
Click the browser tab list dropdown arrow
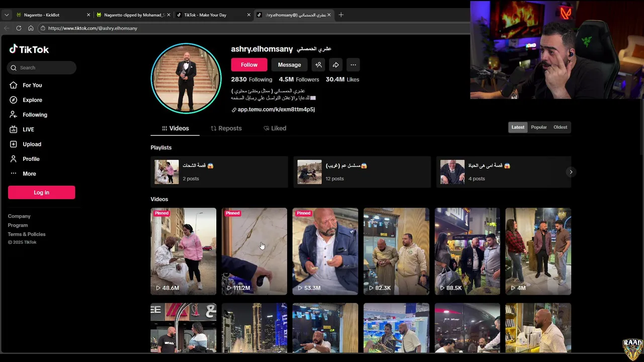click(7, 15)
